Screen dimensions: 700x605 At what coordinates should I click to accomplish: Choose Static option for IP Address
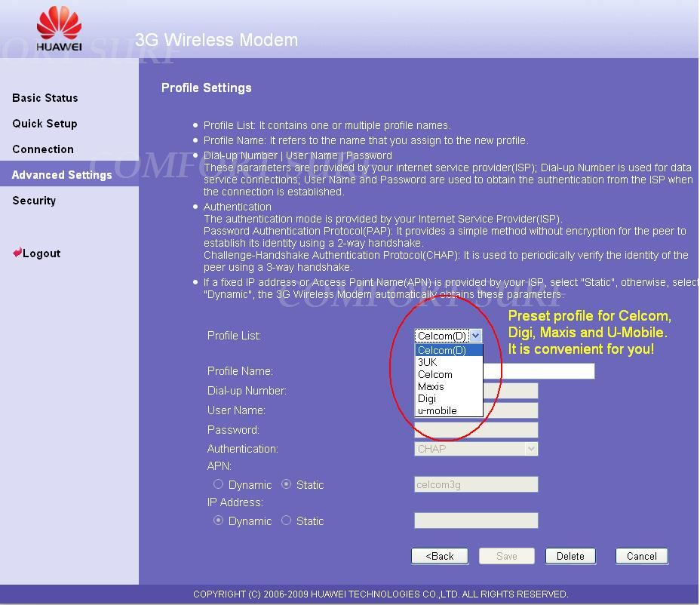[287, 521]
